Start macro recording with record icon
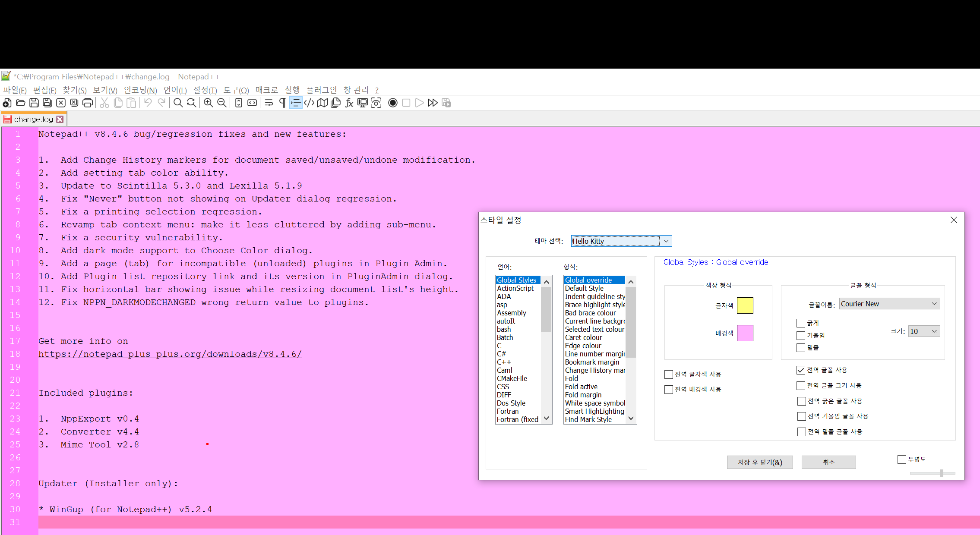This screenshot has height=535, width=980. (393, 103)
